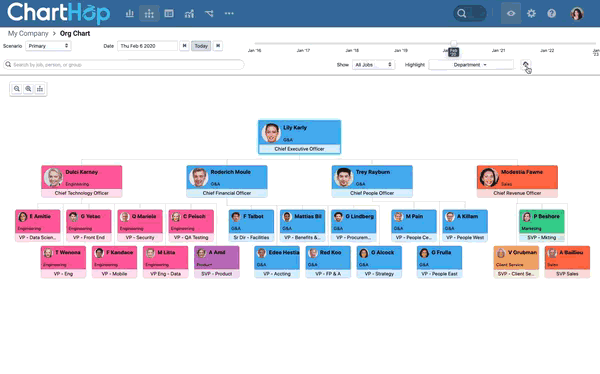
Task: Click Red Koo VP FP&A card
Action: [x=328, y=262]
